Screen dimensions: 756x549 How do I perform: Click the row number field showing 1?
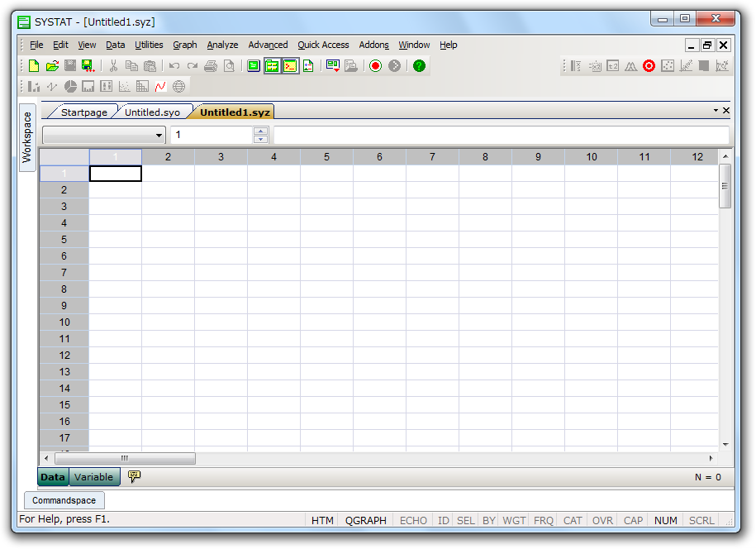point(212,135)
